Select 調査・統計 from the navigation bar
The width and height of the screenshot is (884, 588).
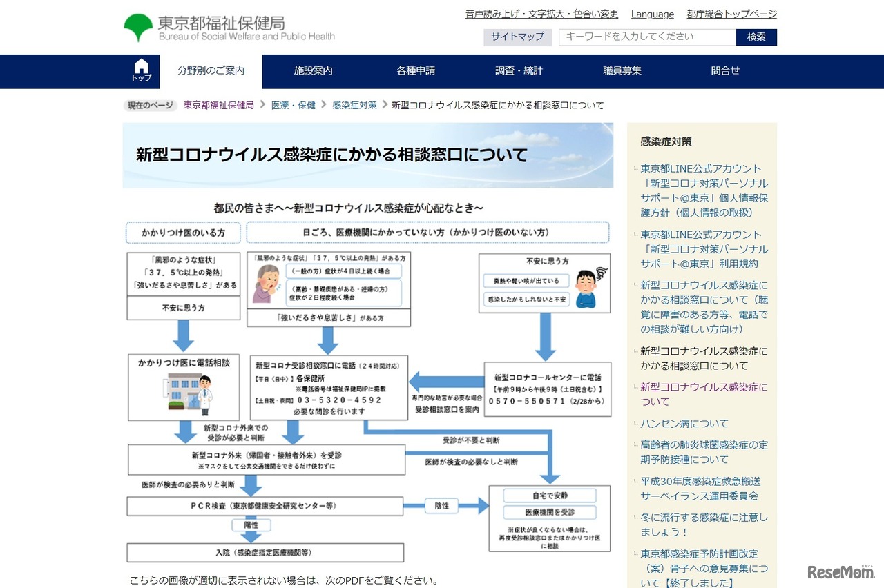click(519, 71)
